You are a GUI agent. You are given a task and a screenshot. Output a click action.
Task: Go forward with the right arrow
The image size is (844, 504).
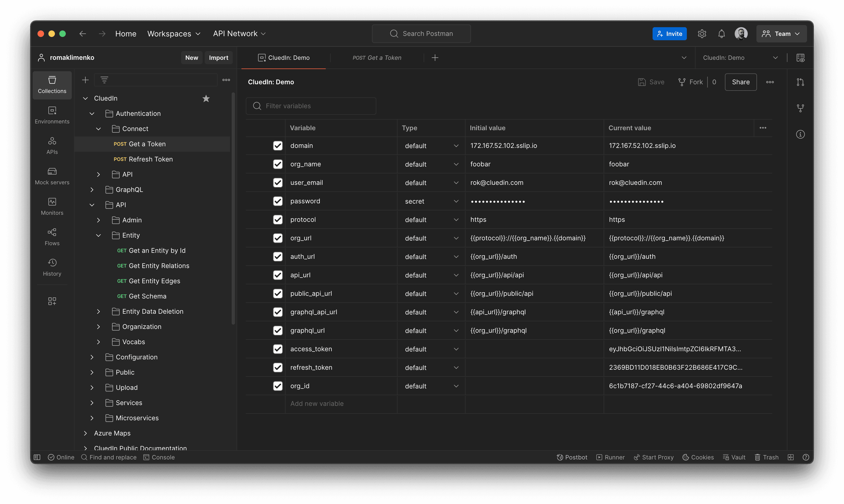(102, 34)
